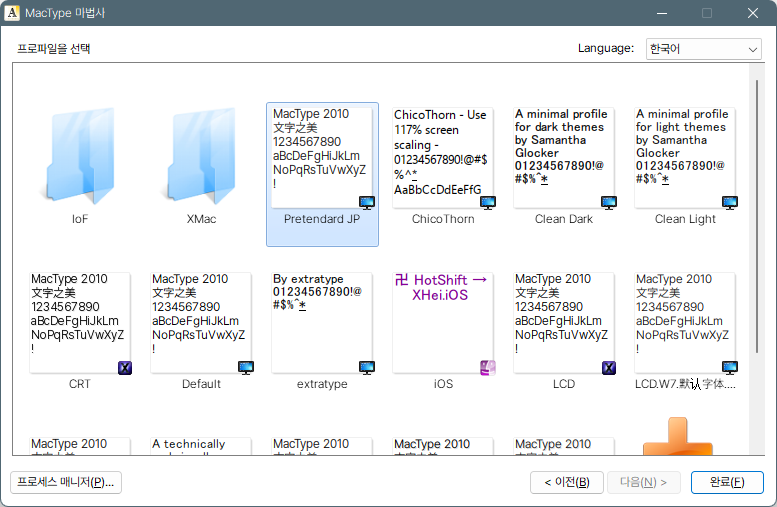
Task: Click the MacType app icon in title bar
Action: coord(12,13)
